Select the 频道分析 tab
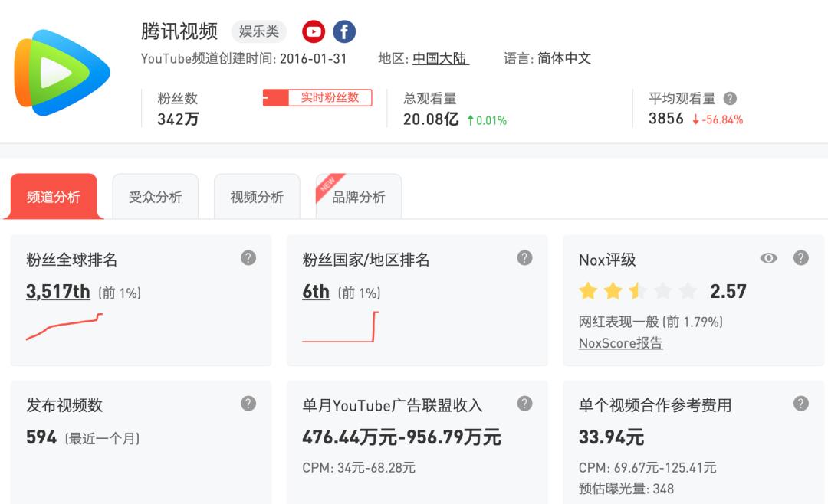828x504 pixels. (54, 196)
